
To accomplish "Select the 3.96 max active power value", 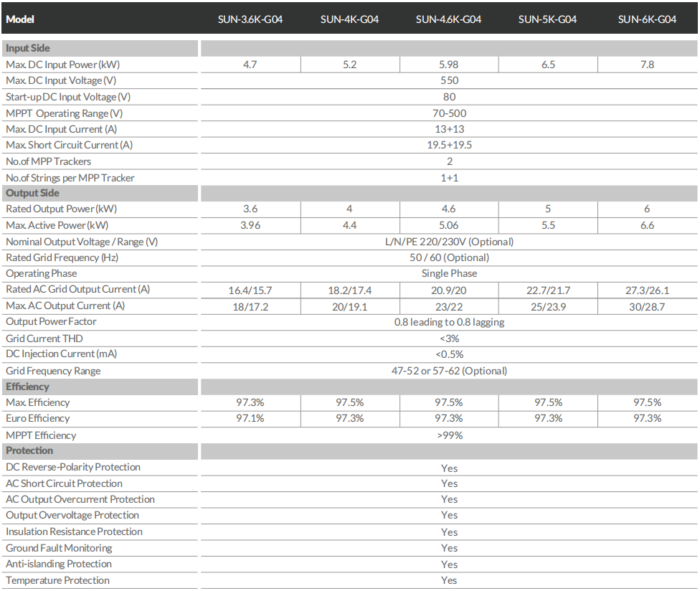I will click(x=250, y=225).
